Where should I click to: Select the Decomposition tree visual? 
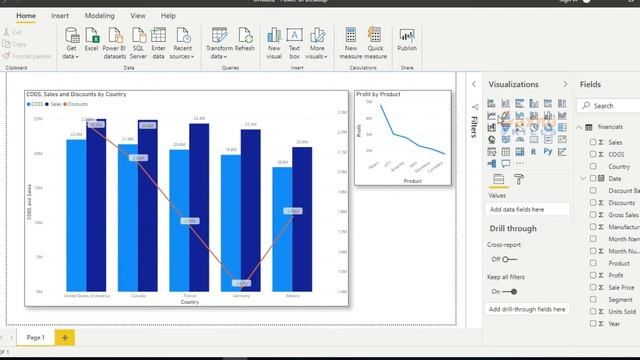491,164
